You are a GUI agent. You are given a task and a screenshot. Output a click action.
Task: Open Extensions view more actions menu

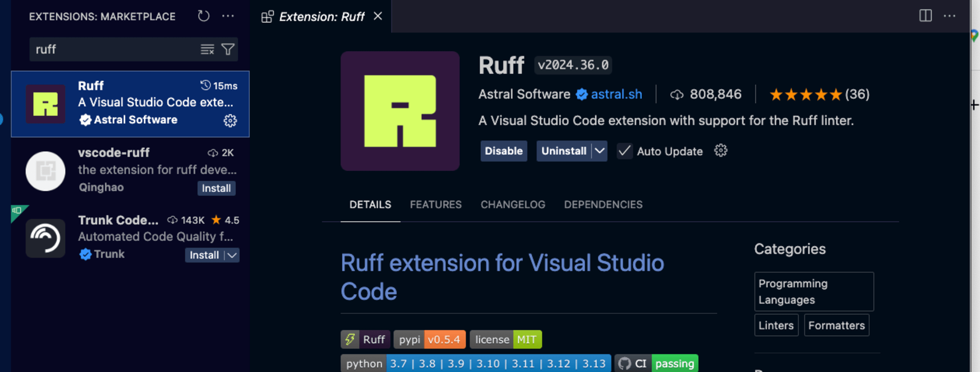click(x=228, y=16)
